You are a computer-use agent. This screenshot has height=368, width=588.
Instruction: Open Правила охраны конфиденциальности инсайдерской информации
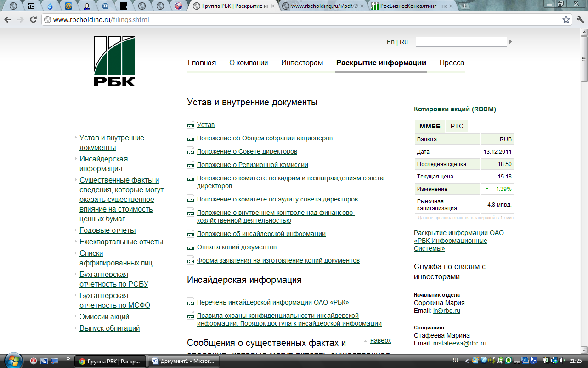pyautogui.click(x=289, y=319)
